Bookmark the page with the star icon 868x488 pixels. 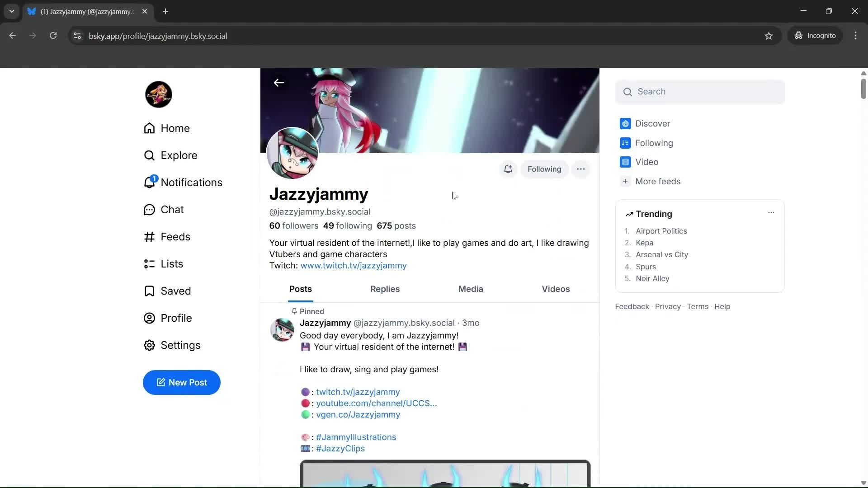pyautogui.click(x=769, y=36)
